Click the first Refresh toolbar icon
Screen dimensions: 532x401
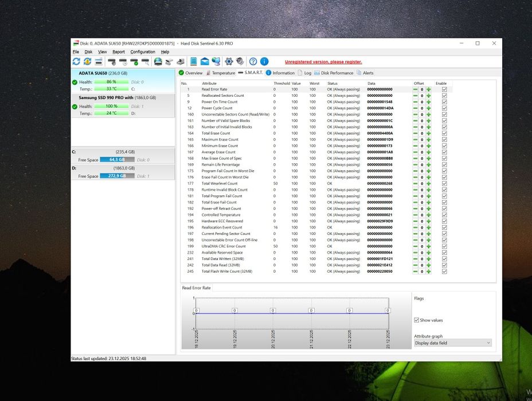click(76, 61)
